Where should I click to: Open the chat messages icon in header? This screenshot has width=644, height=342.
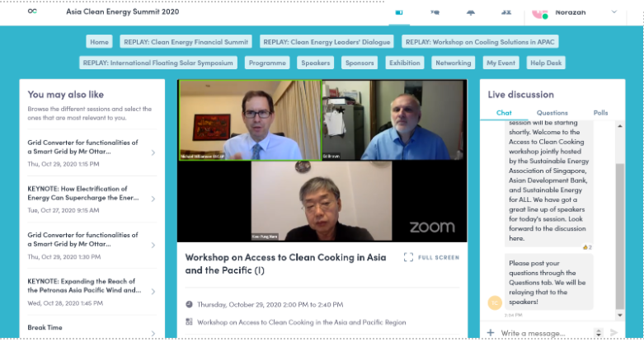tap(435, 12)
